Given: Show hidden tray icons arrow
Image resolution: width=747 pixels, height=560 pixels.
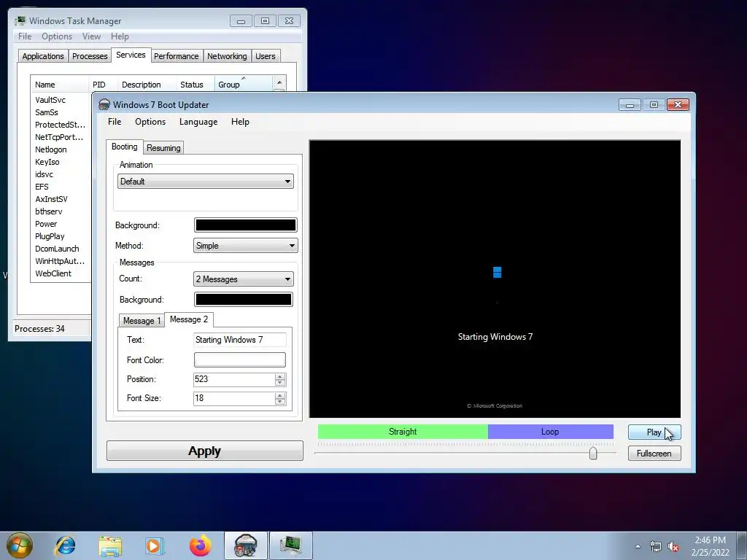Looking at the screenshot, I should (x=638, y=546).
